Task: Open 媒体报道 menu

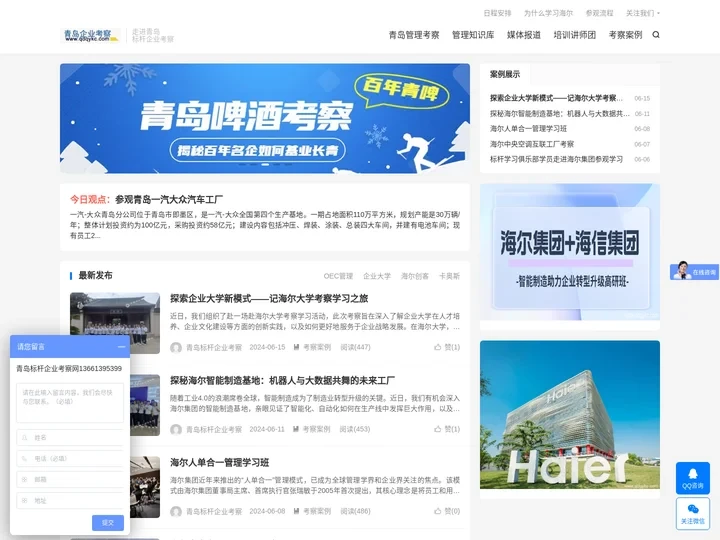Action: pos(523,35)
